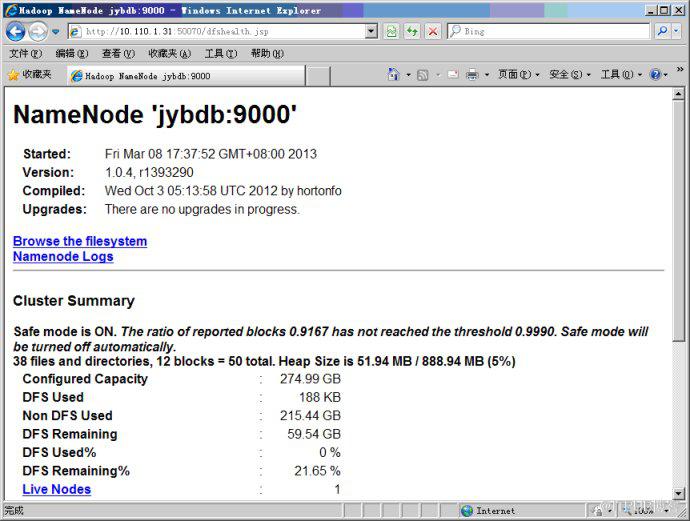This screenshot has width=690, height=521.
Task: Open the Home icon dropdown arrow
Action: [408, 75]
